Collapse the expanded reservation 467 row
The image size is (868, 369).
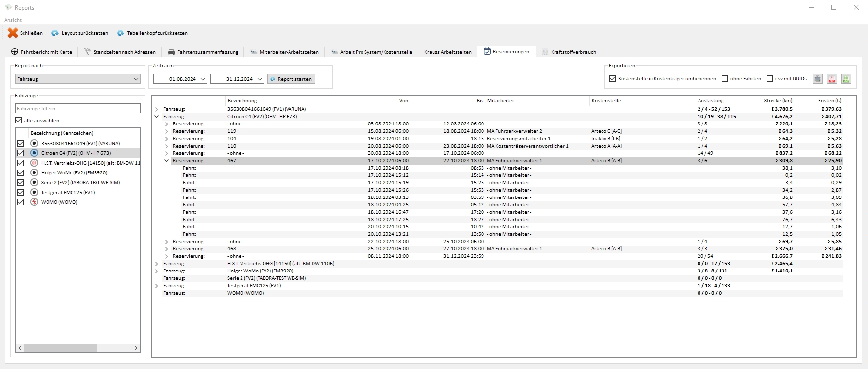[167, 161]
